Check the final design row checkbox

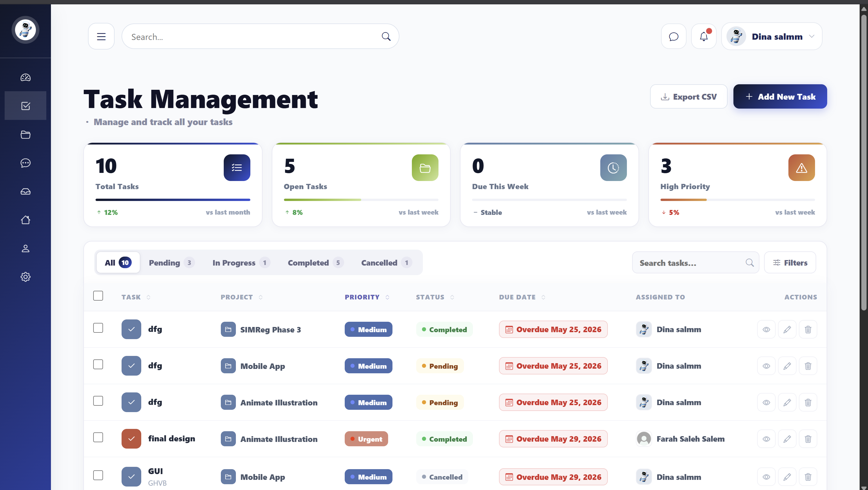[x=98, y=437]
